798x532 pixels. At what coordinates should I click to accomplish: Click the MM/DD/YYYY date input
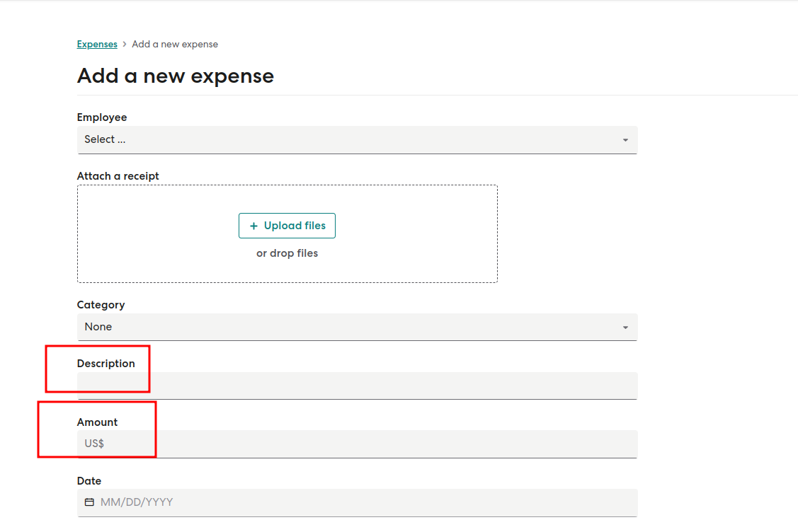(x=358, y=502)
